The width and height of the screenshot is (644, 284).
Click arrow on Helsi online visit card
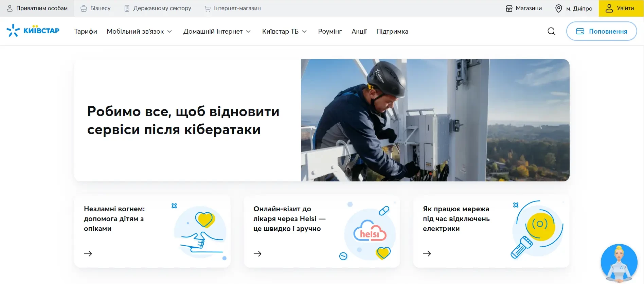pyautogui.click(x=257, y=254)
